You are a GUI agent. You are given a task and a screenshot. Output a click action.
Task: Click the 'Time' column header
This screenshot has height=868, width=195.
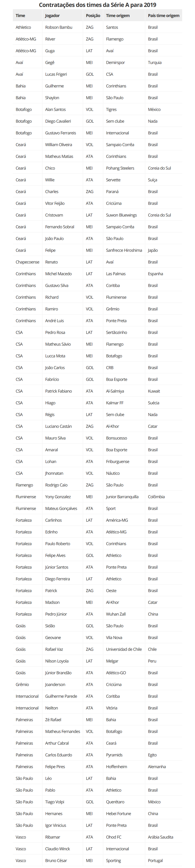(20, 15)
